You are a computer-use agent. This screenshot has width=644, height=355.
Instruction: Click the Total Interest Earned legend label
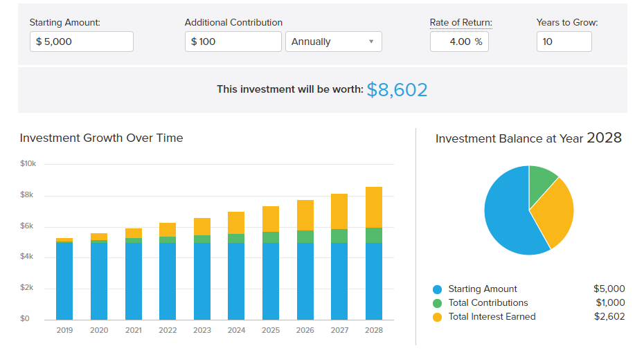[492, 317]
